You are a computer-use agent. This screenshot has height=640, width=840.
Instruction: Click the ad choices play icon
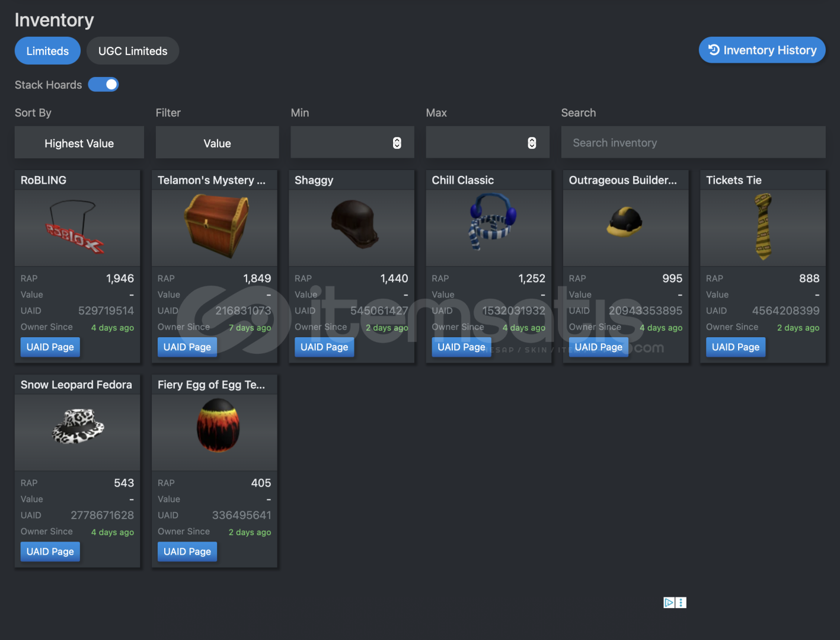coord(669,603)
